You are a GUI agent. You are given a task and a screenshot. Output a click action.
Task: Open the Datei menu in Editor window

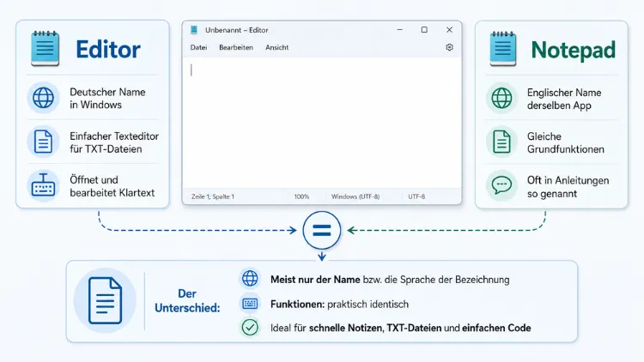pyautogui.click(x=199, y=48)
